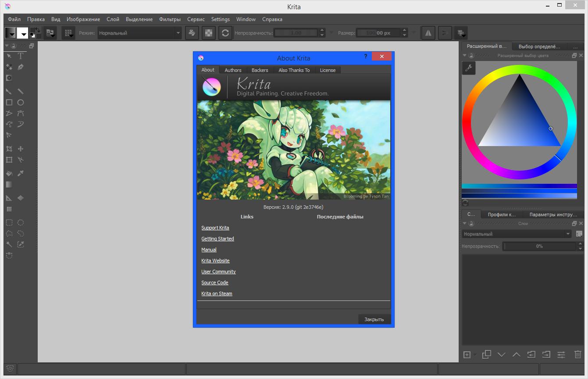Select the Calligraphy pen tool
The image size is (588, 379).
[x=20, y=67]
